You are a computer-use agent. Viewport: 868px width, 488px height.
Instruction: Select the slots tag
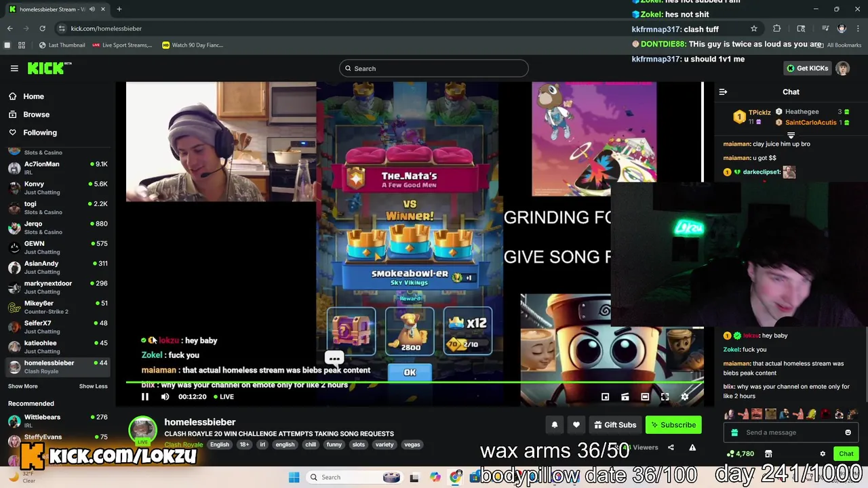click(359, 445)
